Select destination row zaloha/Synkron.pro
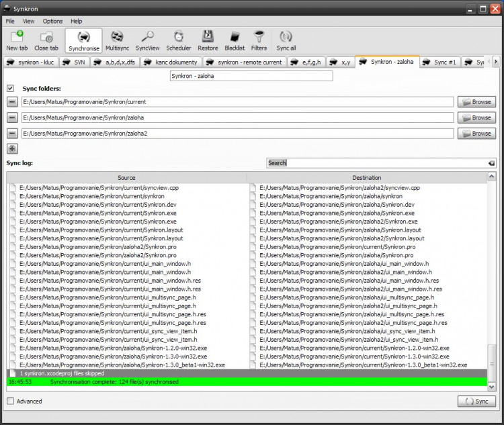The image size is (504, 425). point(337,255)
